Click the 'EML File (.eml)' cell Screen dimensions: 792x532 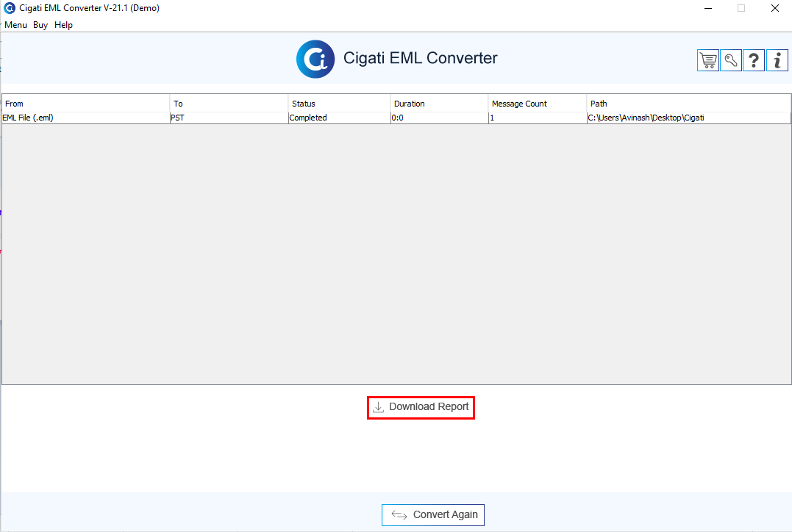[x=86, y=118]
